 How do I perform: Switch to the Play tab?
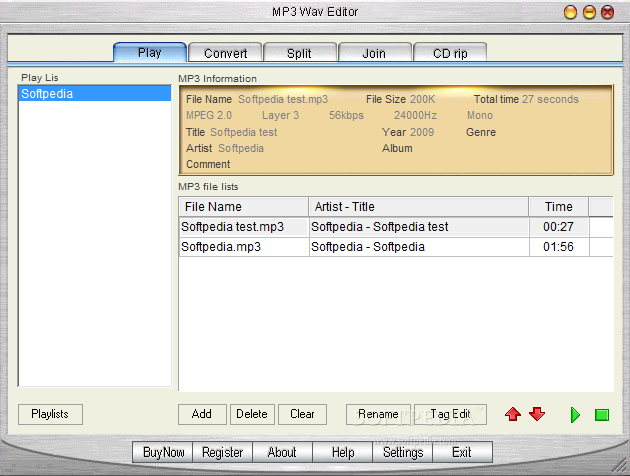pos(150,53)
